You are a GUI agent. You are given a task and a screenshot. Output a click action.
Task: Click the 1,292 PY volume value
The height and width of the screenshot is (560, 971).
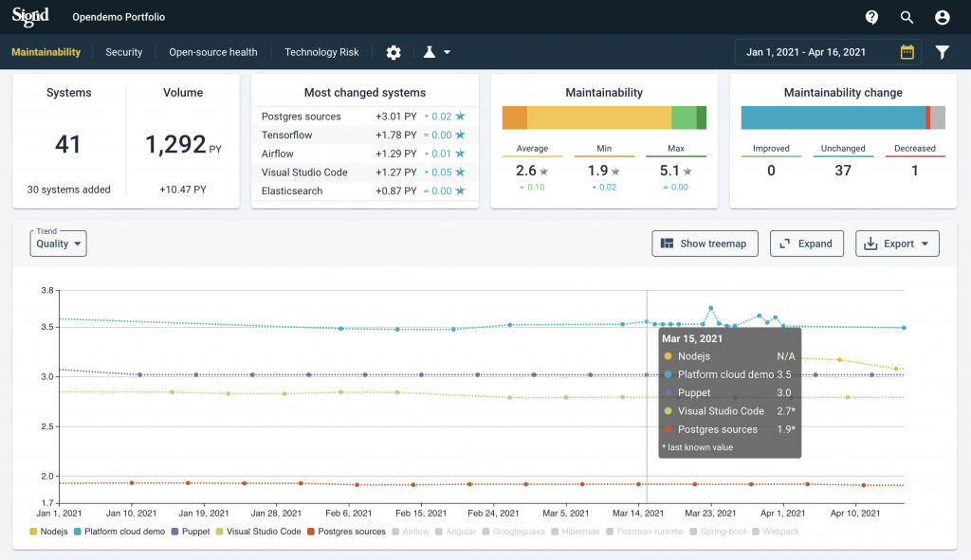coord(183,144)
